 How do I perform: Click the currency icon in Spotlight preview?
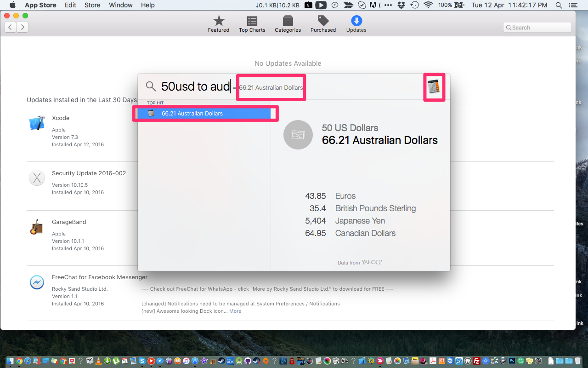point(298,134)
